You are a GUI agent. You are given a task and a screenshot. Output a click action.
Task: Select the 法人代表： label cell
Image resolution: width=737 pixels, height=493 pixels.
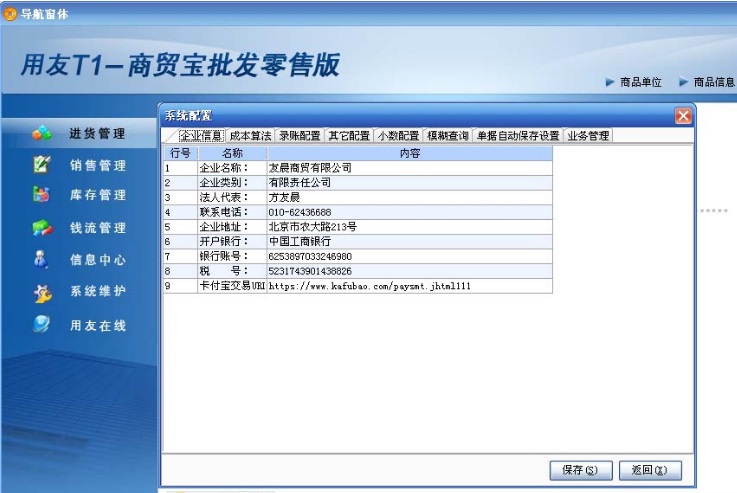click(232, 197)
